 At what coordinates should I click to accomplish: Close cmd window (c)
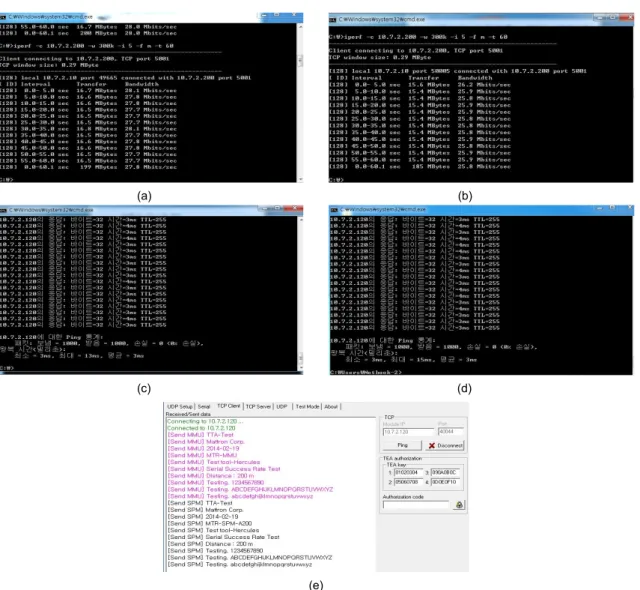294,208
